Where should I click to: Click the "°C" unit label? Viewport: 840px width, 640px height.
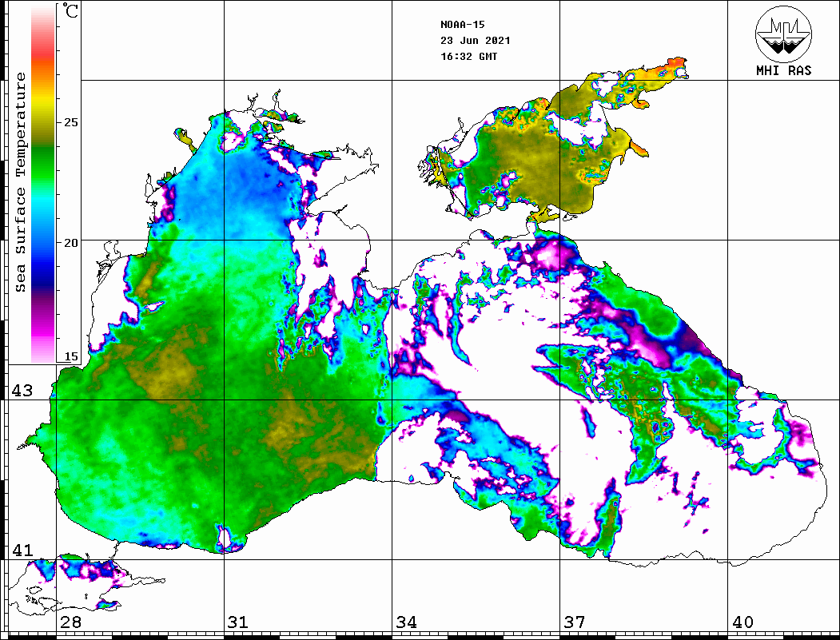pos(70,10)
